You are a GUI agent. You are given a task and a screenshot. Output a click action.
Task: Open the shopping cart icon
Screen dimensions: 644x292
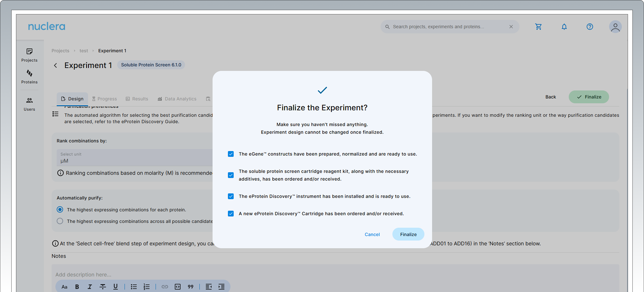coord(538,27)
